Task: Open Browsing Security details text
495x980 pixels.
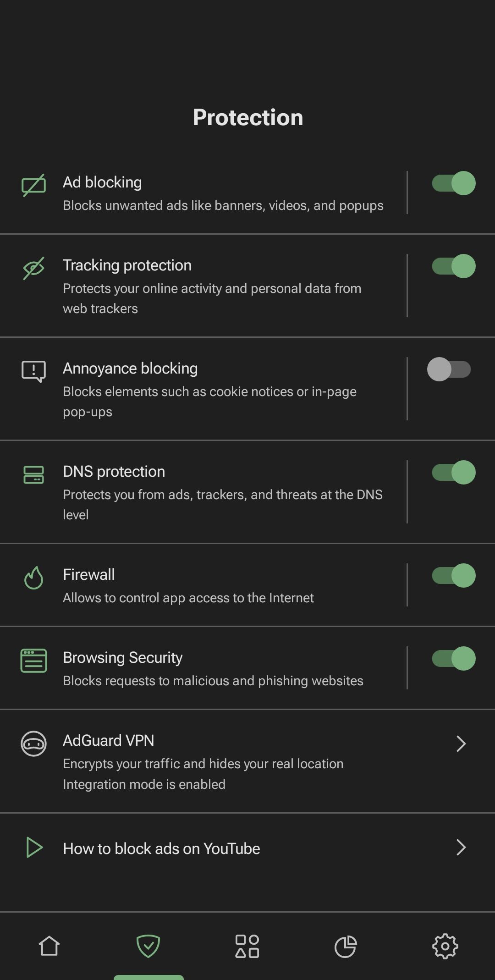Action: click(122, 657)
